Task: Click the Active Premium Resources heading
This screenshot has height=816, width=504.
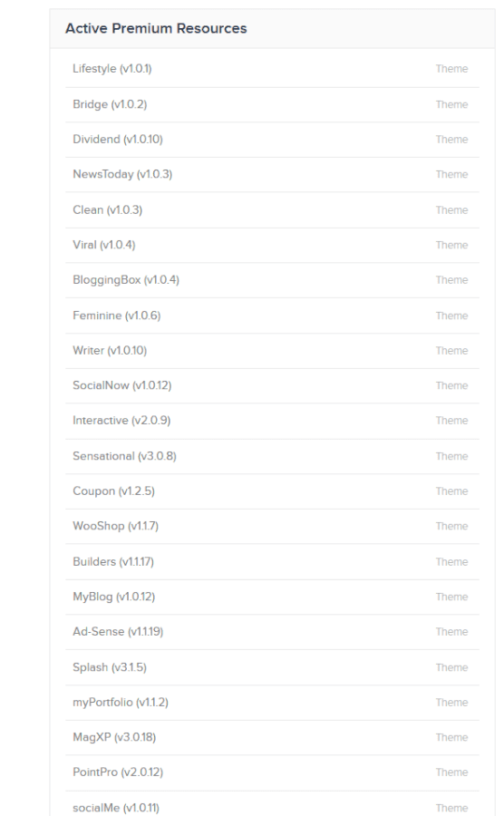Action: (x=156, y=29)
